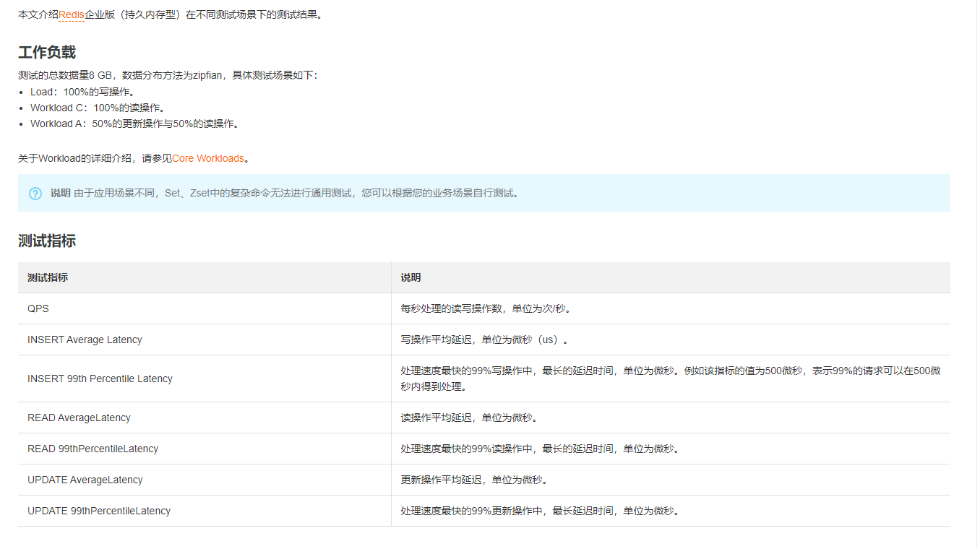The width and height of the screenshot is (980, 549).
Task: Open the Core Workloads link
Action: pyautogui.click(x=208, y=158)
